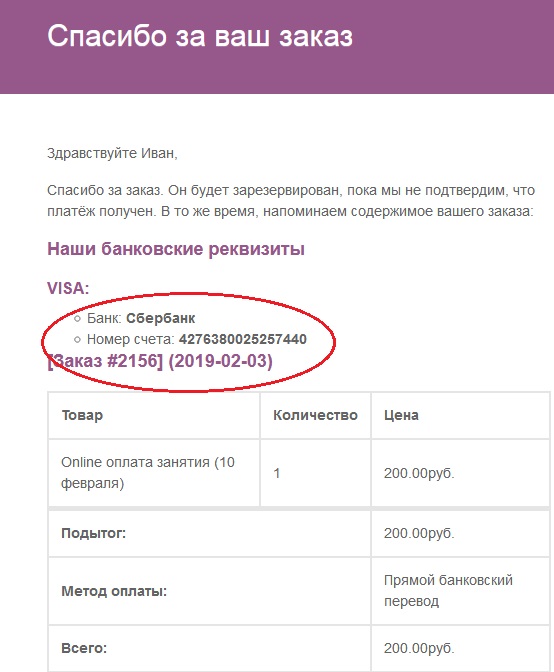Click the "Метод оплаты:" label
The width and height of the screenshot is (554, 672).
pyautogui.click(x=114, y=591)
